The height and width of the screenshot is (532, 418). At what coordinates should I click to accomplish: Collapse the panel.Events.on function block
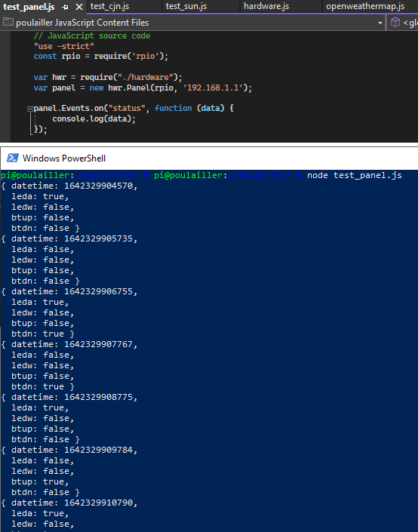tap(30, 109)
